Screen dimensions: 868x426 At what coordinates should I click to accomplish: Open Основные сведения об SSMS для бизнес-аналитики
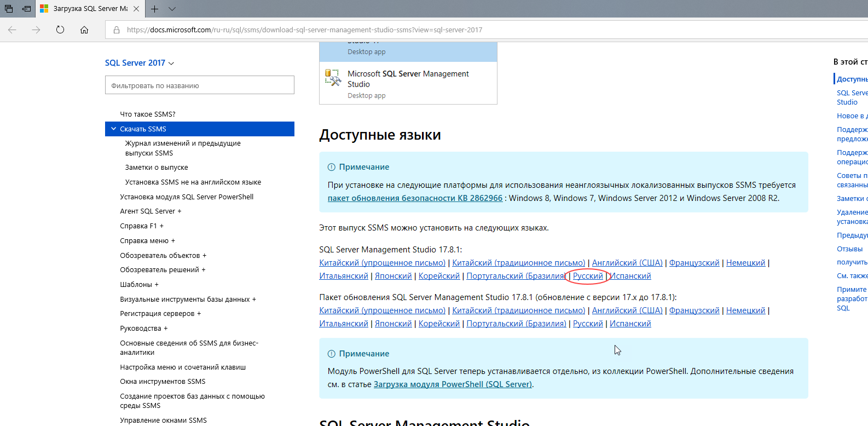(x=189, y=348)
